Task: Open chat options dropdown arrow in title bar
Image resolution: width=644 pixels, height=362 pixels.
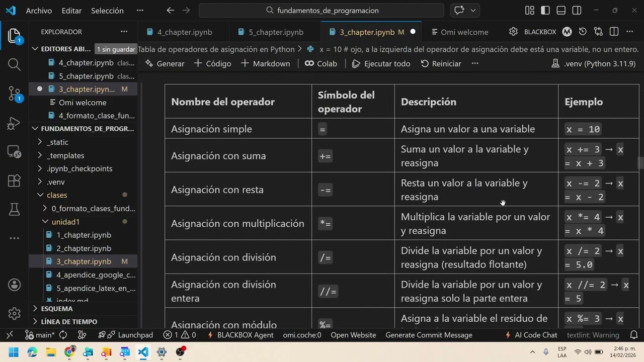Action: (x=473, y=10)
